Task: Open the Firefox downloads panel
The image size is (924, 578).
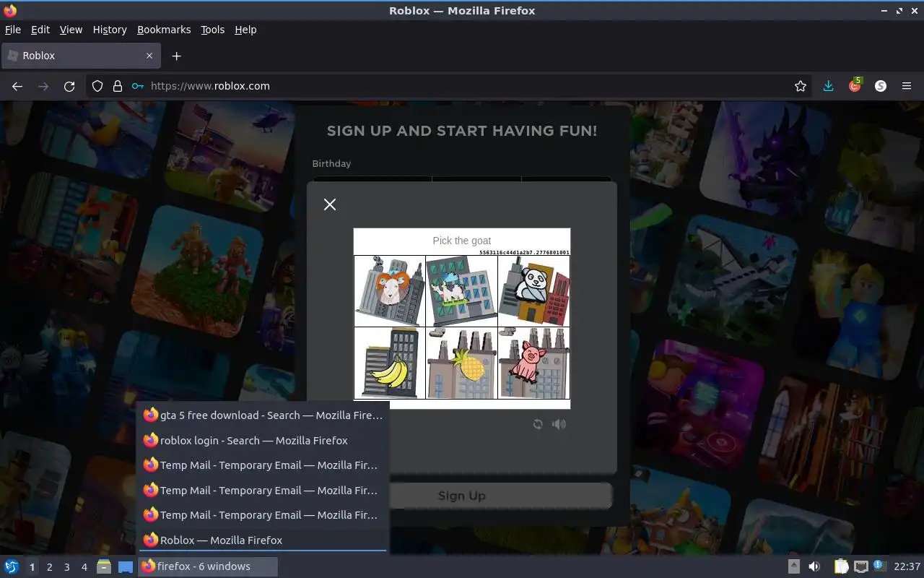Action: tap(829, 86)
